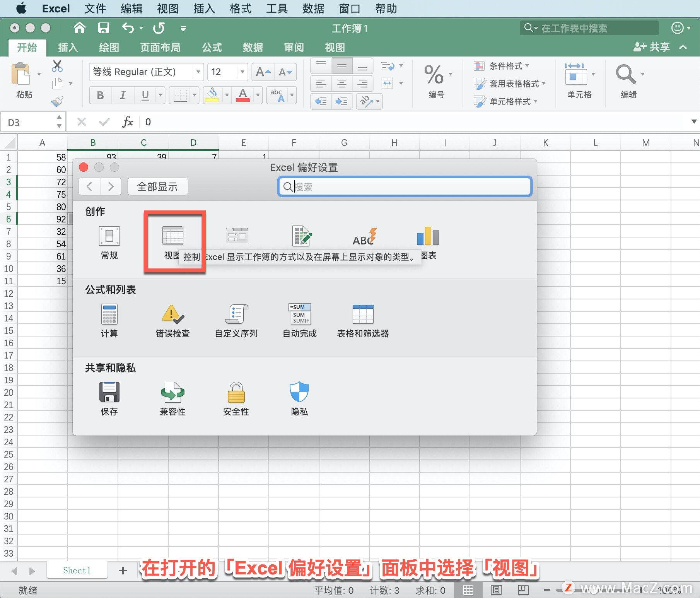Toggle align text right
The height and width of the screenshot is (598, 700).
pyautogui.click(x=362, y=84)
